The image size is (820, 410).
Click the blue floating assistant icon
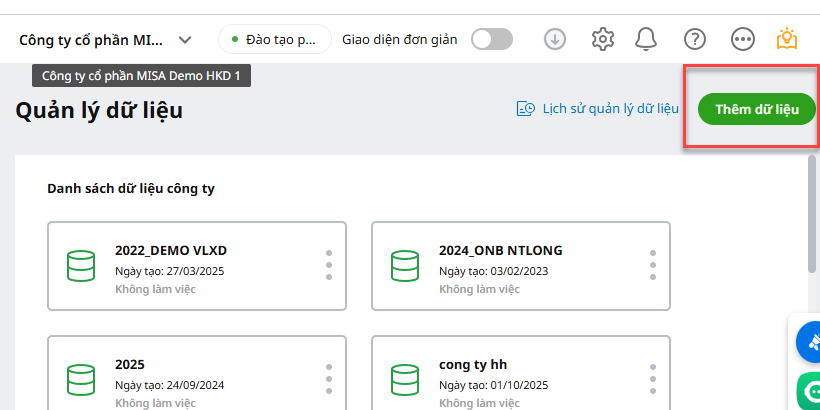tap(808, 342)
